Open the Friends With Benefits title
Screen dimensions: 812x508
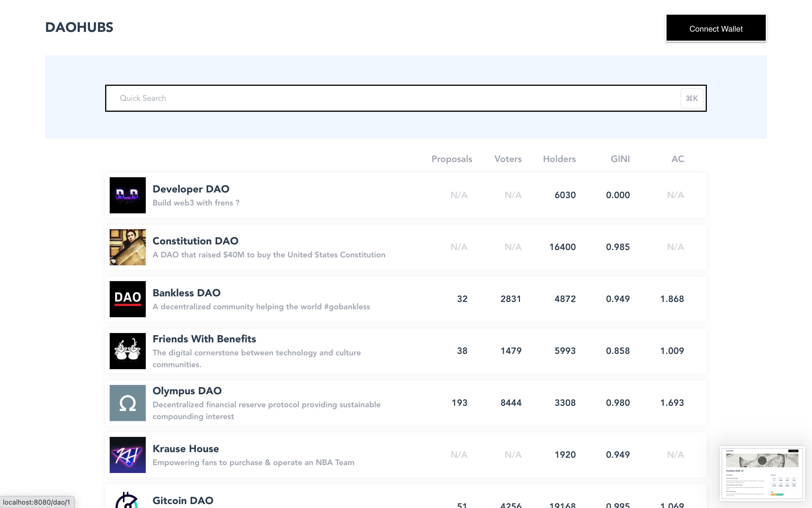(x=204, y=339)
